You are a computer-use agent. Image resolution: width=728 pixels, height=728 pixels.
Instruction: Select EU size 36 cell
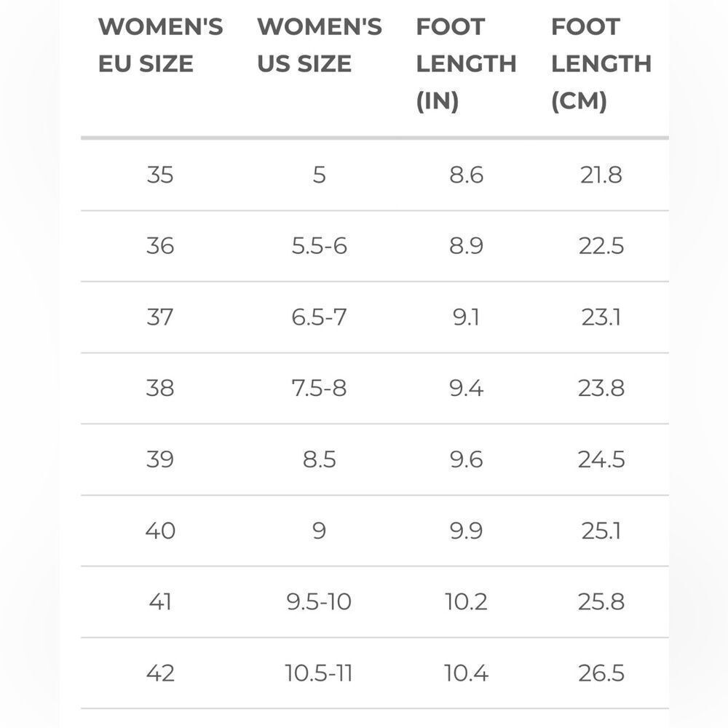[160, 245]
